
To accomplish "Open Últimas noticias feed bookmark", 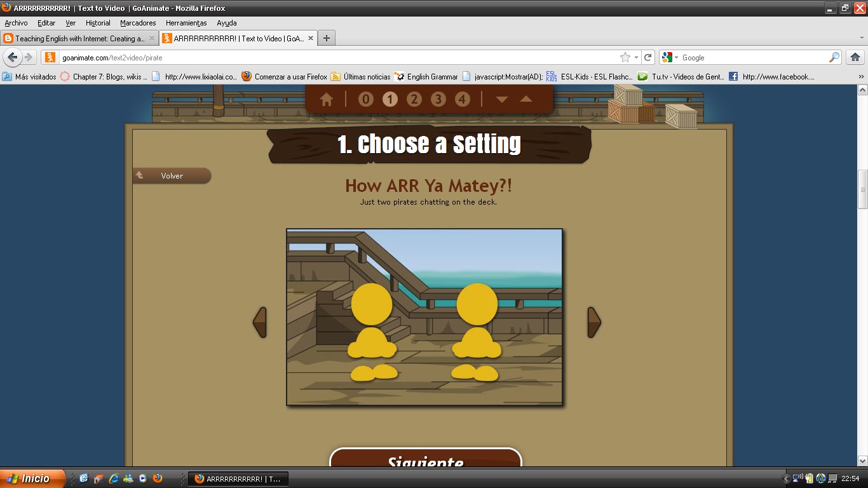I will click(360, 76).
